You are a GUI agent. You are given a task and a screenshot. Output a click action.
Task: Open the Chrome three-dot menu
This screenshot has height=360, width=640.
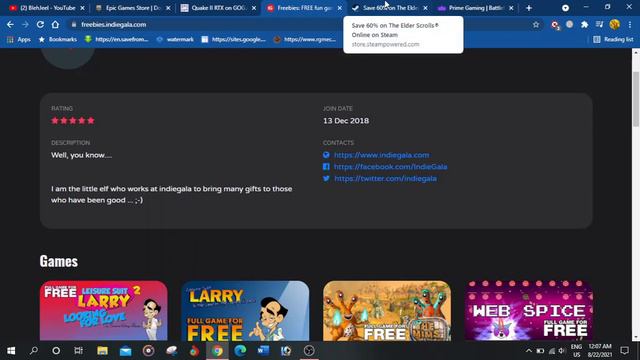(630, 24)
